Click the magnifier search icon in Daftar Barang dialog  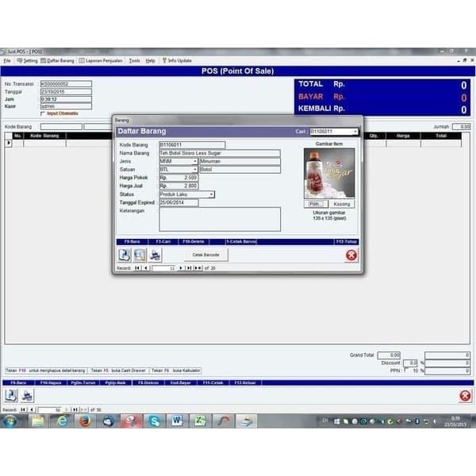pyautogui.click(x=140, y=255)
